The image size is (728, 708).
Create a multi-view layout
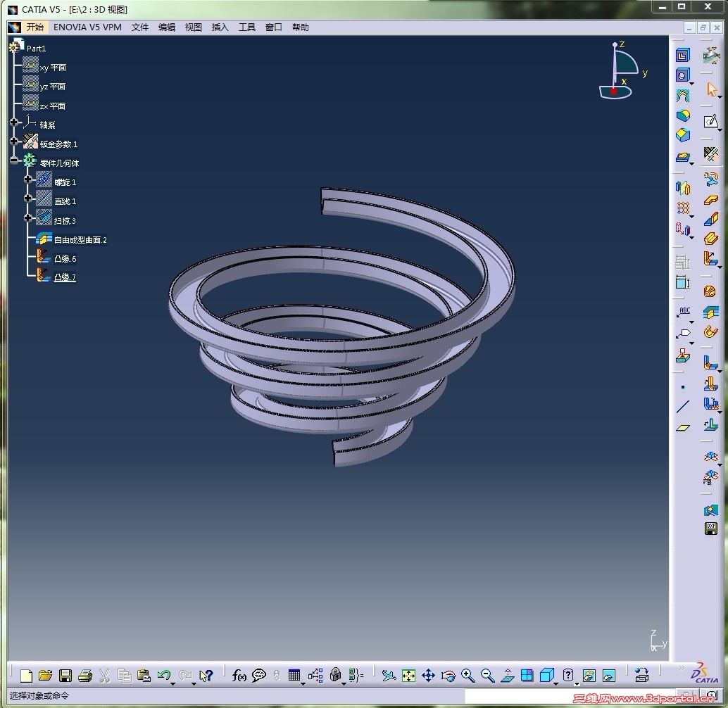tap(527, 675)
